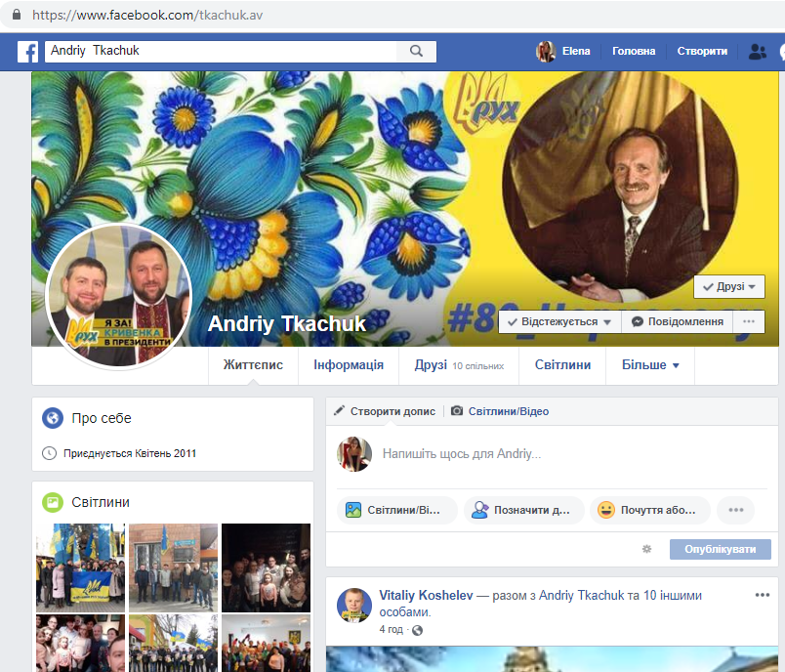Open the Світлини profile tab
The height and width of the screenshot is (672, 785).
coord(562,365)
